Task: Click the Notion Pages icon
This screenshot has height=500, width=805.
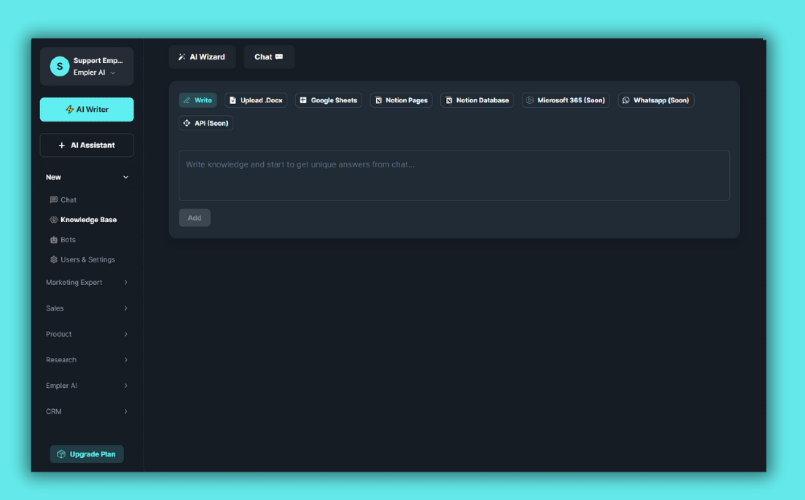Action: pyautogui.click(x=378, y=100)
